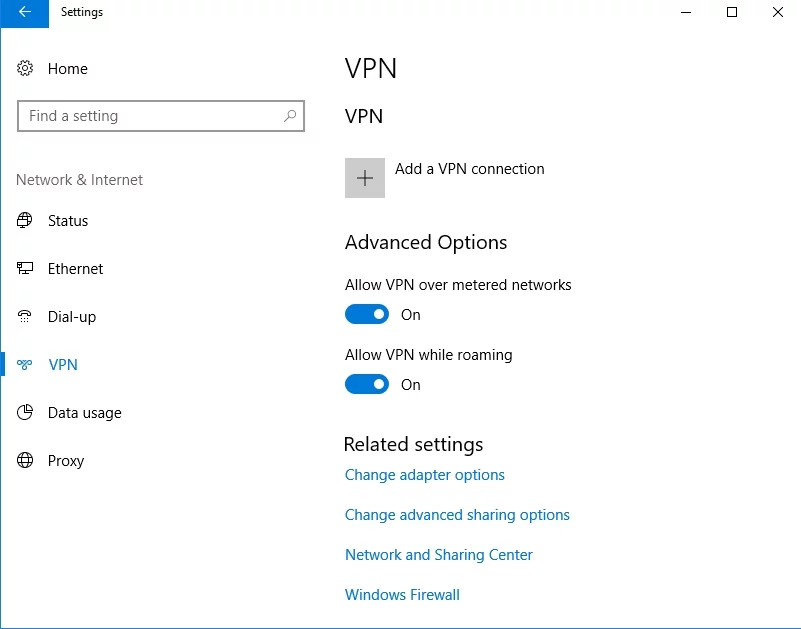Click the Ethernet monitor icon

25,269
